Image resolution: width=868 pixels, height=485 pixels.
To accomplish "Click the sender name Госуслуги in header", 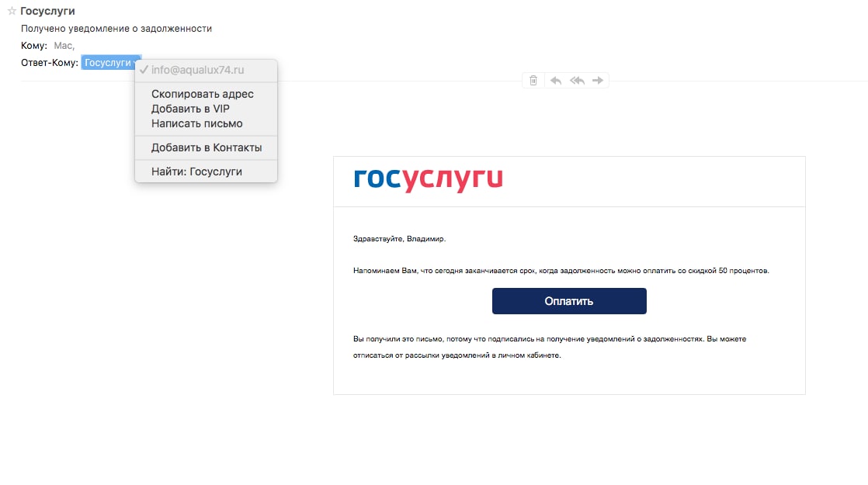I will (x=47, y=11).
